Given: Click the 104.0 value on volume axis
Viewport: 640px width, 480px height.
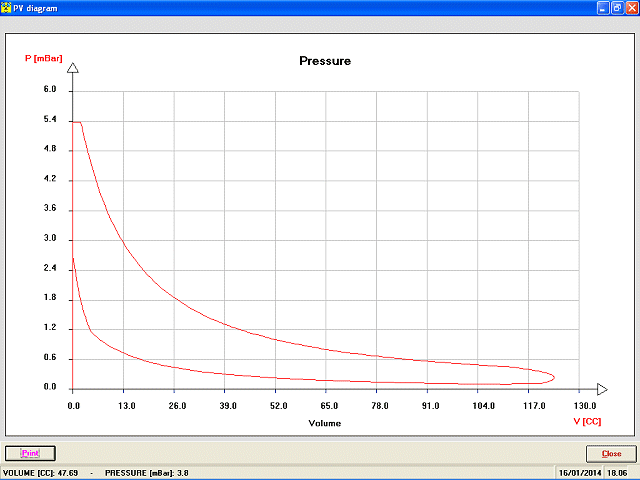Looking at the screenshot, I should point(483,406).
